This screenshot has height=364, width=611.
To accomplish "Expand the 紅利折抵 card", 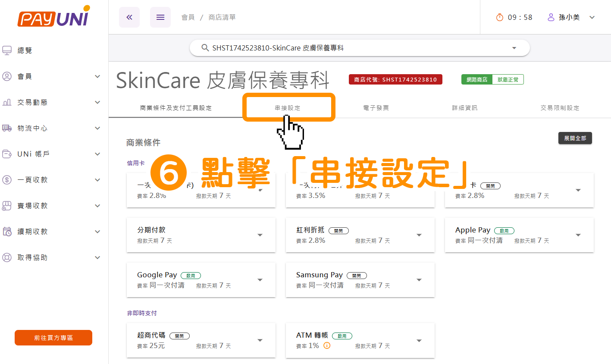I will 419,235.
